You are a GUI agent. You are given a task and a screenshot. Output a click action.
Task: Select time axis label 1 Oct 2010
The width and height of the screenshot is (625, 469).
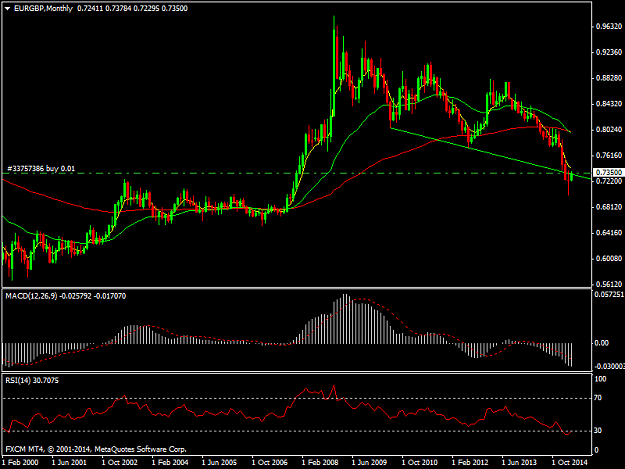tap(419, 462)
